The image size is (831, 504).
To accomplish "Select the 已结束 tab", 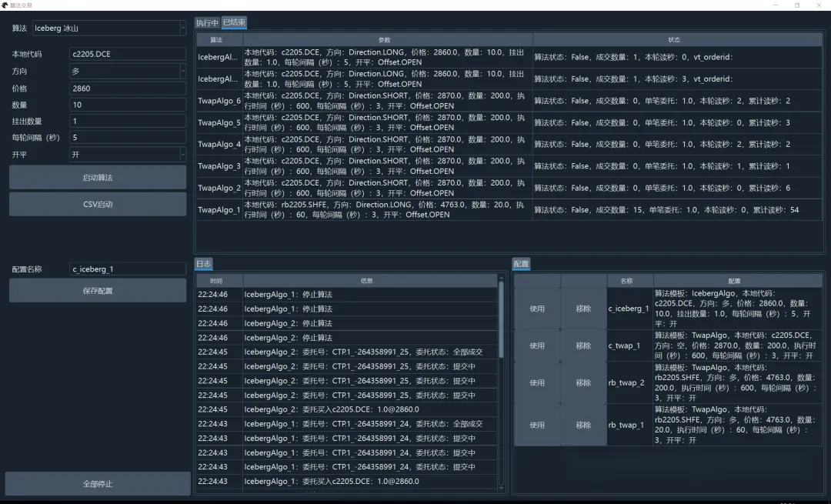I will (234, 23).
